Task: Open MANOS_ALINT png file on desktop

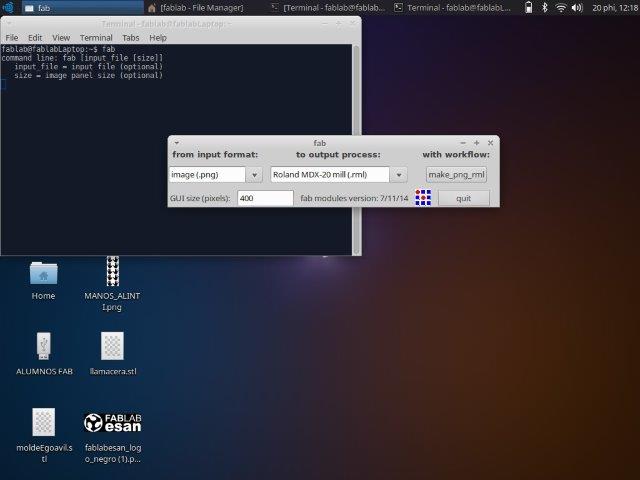Action: point(113,271)
